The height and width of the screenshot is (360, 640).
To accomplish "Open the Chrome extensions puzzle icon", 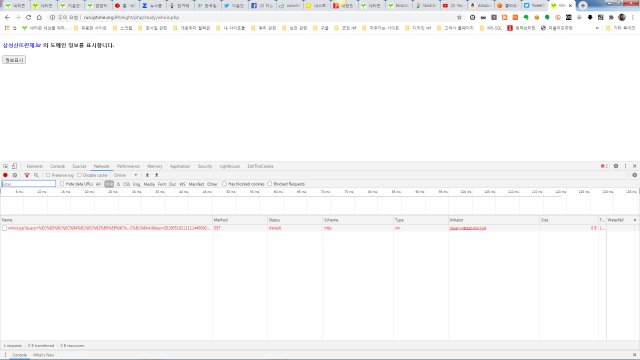I will tap(611, 18).
